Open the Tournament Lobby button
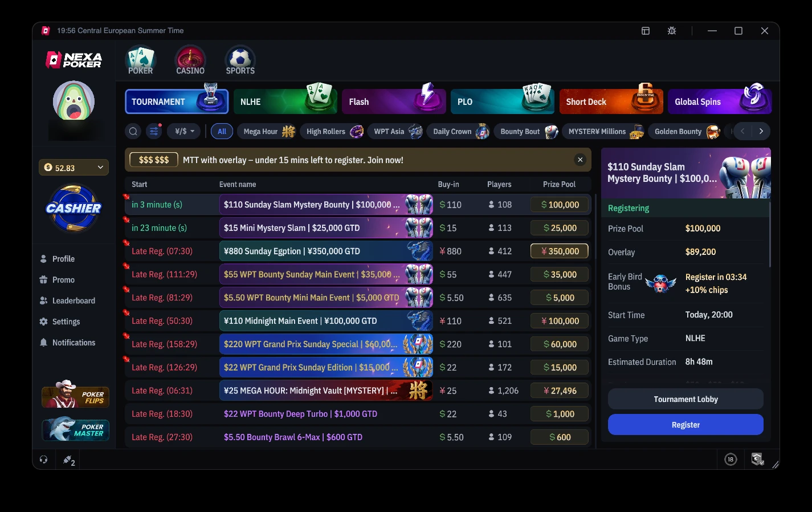The width and height of the screenshot is (812, 512). [x=685, y=399]
